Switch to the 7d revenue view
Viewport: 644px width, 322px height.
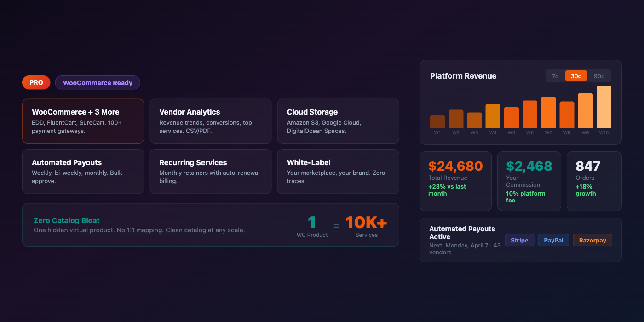pyautogui.click(x=554, y=75)
